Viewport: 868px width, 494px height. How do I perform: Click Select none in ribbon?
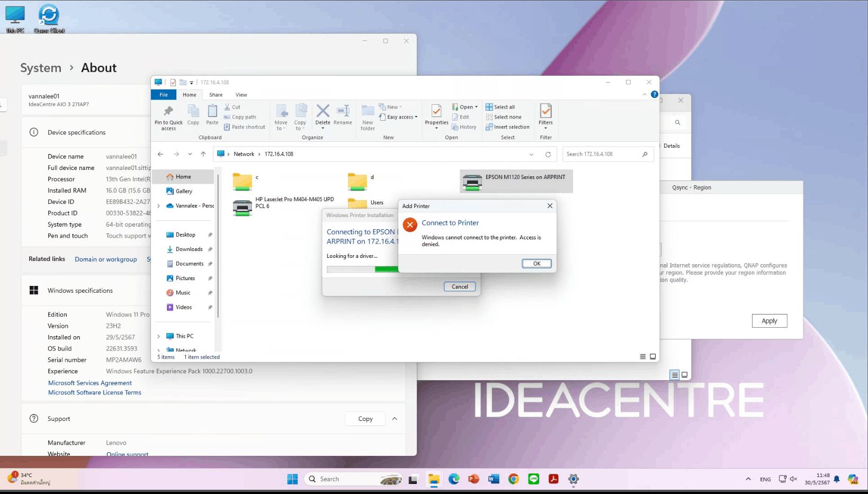pos(504,117)
